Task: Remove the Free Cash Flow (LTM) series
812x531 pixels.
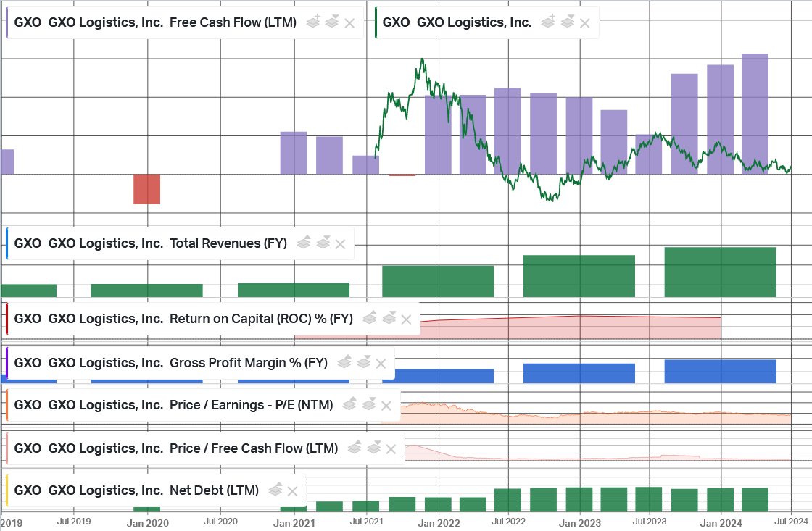Action: (349, 22)
